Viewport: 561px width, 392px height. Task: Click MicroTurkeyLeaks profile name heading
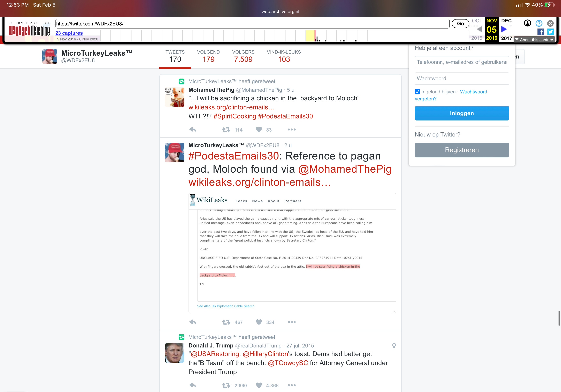point(97,53)
